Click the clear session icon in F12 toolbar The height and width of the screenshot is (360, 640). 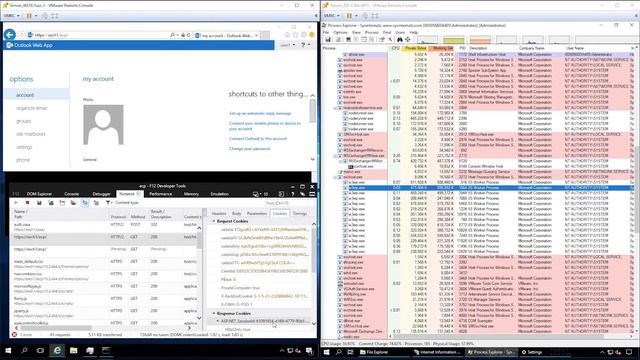point(96,202)
